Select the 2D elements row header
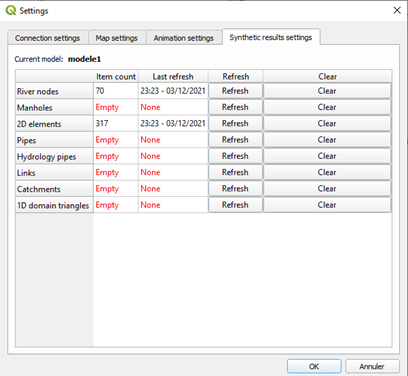Screen dimensions: 408x376 (54, 124)
